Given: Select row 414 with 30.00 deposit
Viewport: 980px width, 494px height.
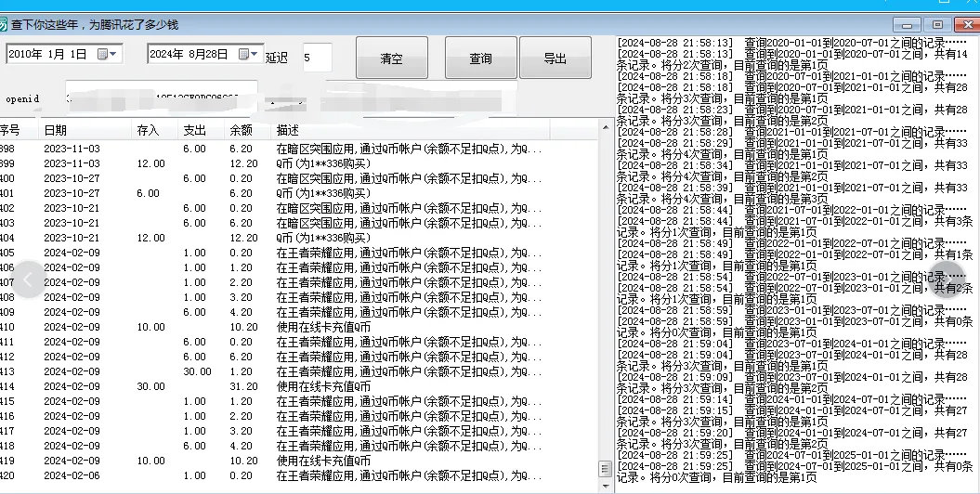Looking at the screenshot, I should (299, 386).
